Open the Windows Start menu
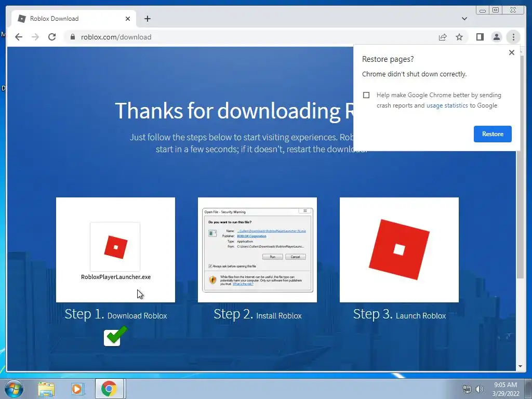Image resolution: width=532 pixels, height=399 pixels. (14, 389)
